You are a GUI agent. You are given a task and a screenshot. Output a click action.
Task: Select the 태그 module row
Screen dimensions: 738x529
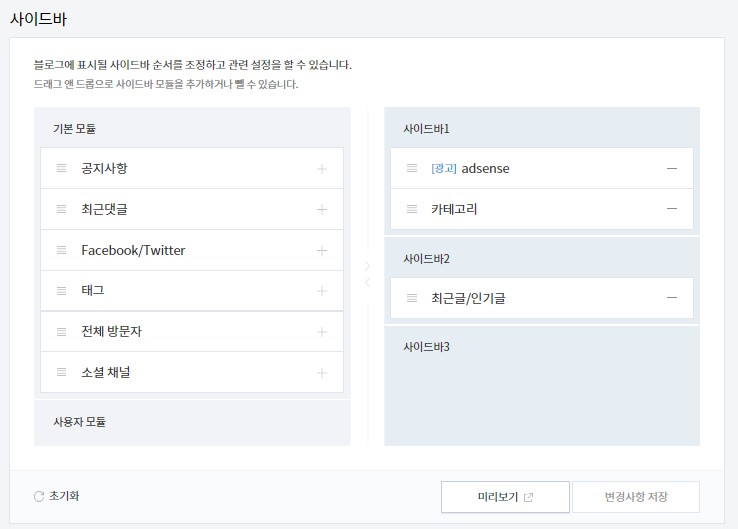point(192,290)
